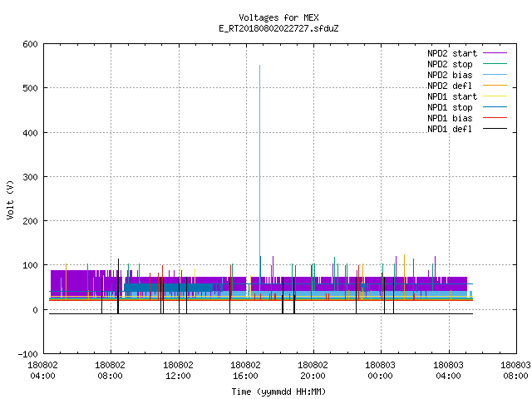Click the NPD2 start purple legend line
Screen dimensions: 532x399
coord(495,53)
